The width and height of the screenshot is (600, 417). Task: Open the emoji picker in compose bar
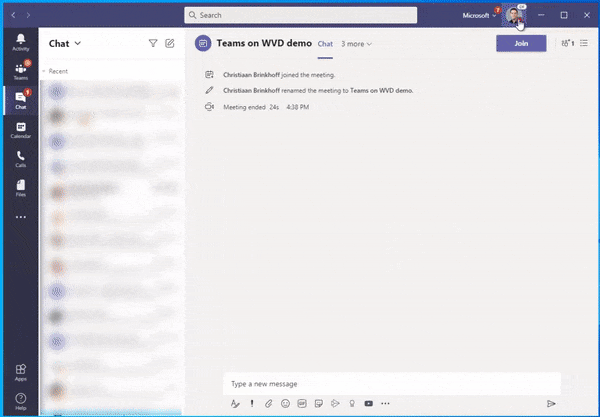click(x=285, y=403)
